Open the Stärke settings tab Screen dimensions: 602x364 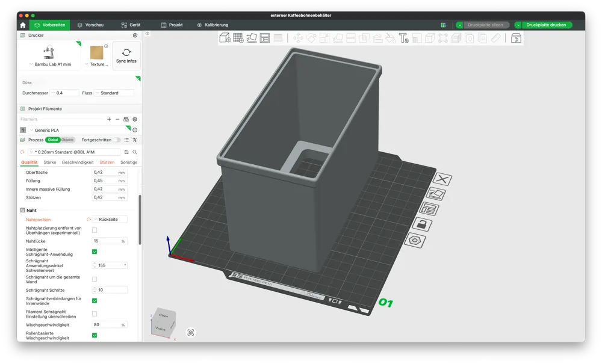[49, 162]
